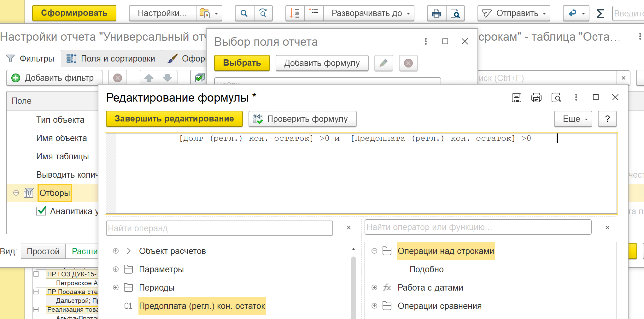Collapse the Отборы tree node
The image size is (644, 319).
[16, 193]
